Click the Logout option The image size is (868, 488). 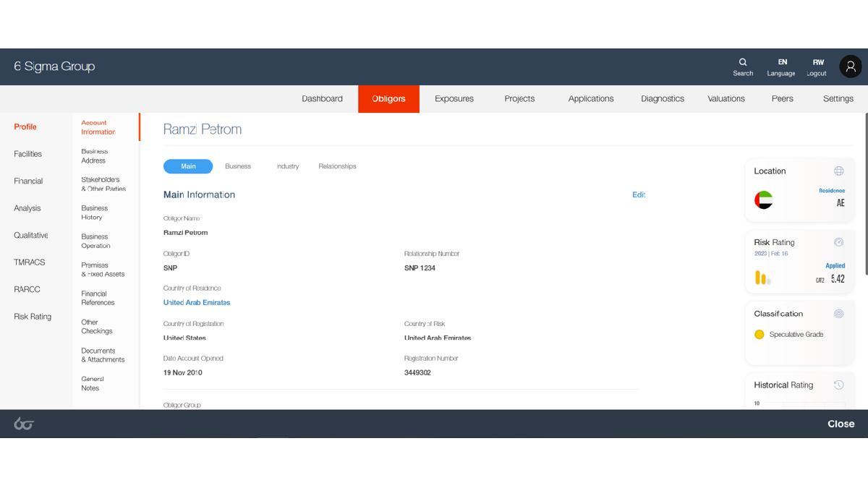(x=817, y=67)
